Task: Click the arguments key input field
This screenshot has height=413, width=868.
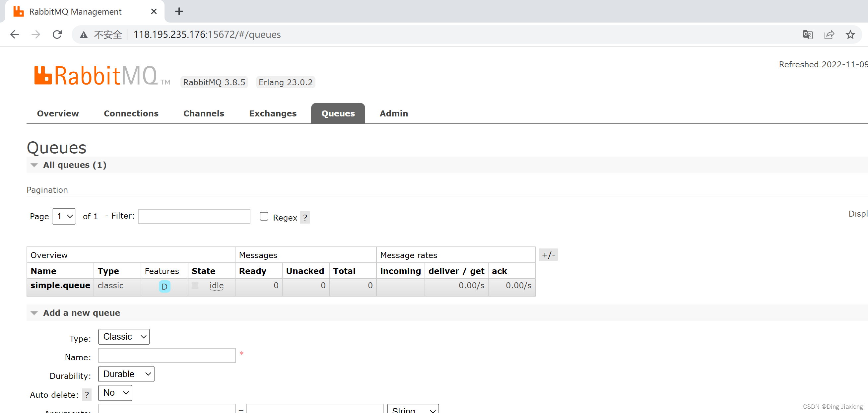Action: (x=167, y=409)
